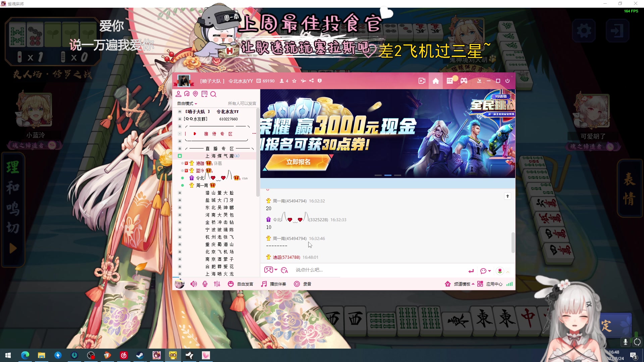Screen dimensions: 644x362
Task: Expand the 接待专区 ellipsis menu
Action: [254, 134]
